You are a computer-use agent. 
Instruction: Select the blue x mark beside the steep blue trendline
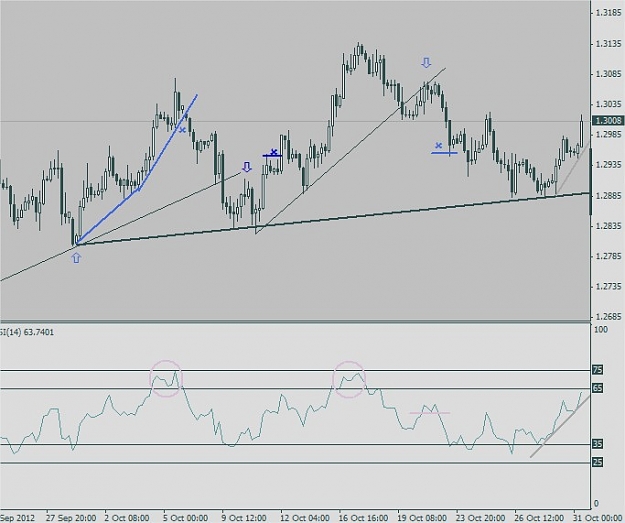(x=183, y=130)
